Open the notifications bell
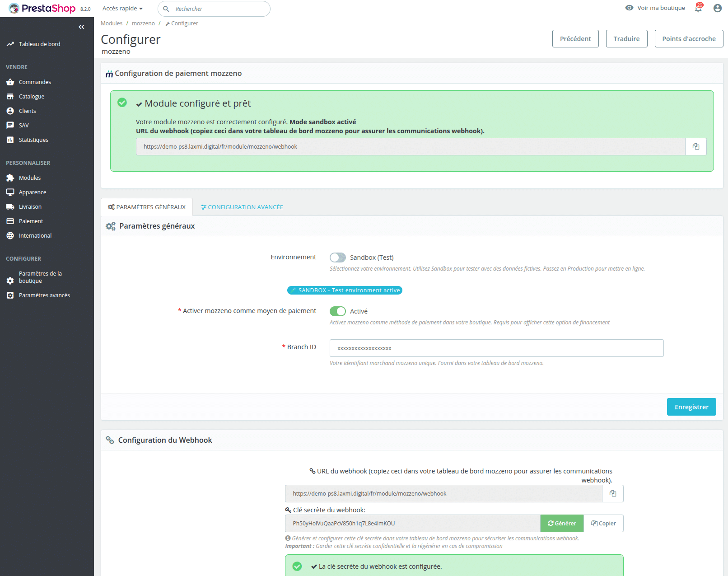Image resolution: width=728 pixels, height=576 pixels. (697, 8)
